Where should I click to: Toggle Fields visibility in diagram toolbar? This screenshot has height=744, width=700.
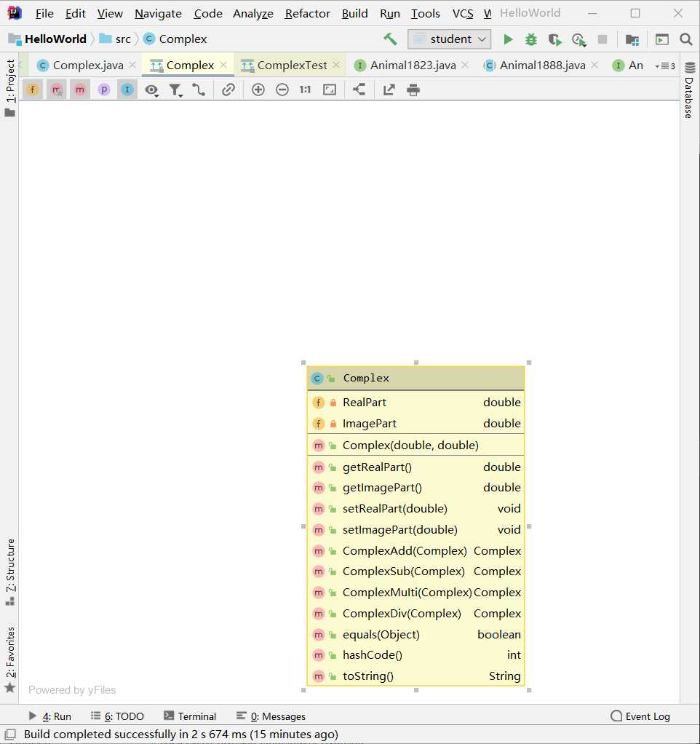click(32, 90)
